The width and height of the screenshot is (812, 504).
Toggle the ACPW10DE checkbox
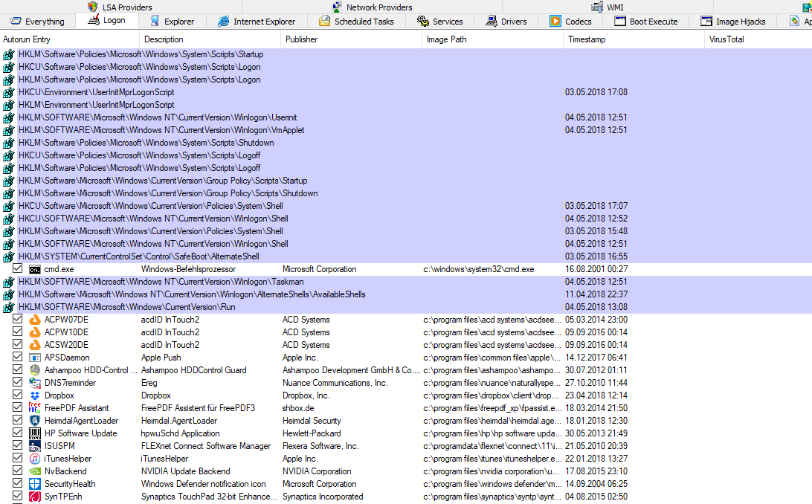[18, 332]
